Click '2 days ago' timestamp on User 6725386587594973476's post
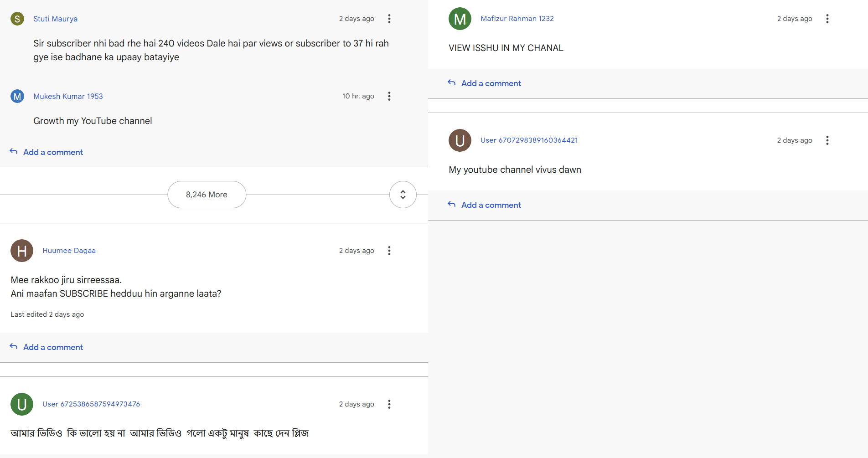This screenshot has height=458, width=868. 356,404
